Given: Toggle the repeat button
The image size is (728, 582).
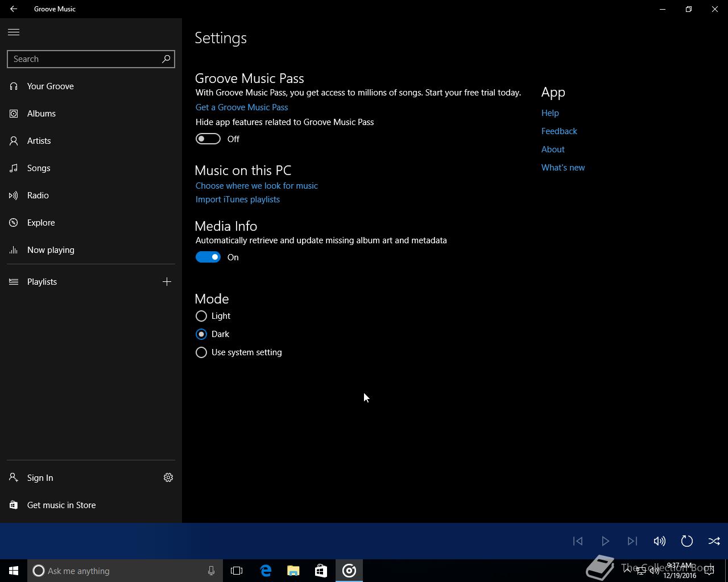Looking at the screenshot, I should pos(687,541).
